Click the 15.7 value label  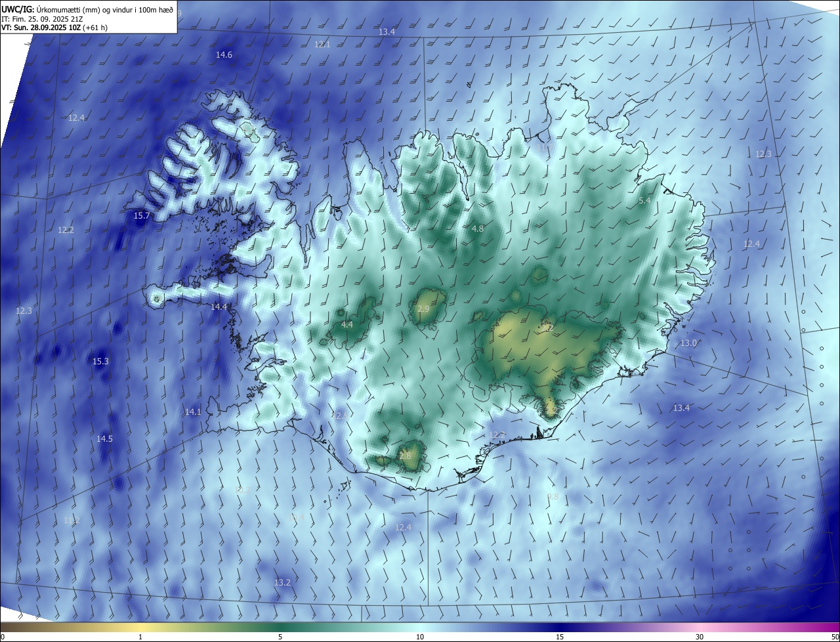pos(142,216)
